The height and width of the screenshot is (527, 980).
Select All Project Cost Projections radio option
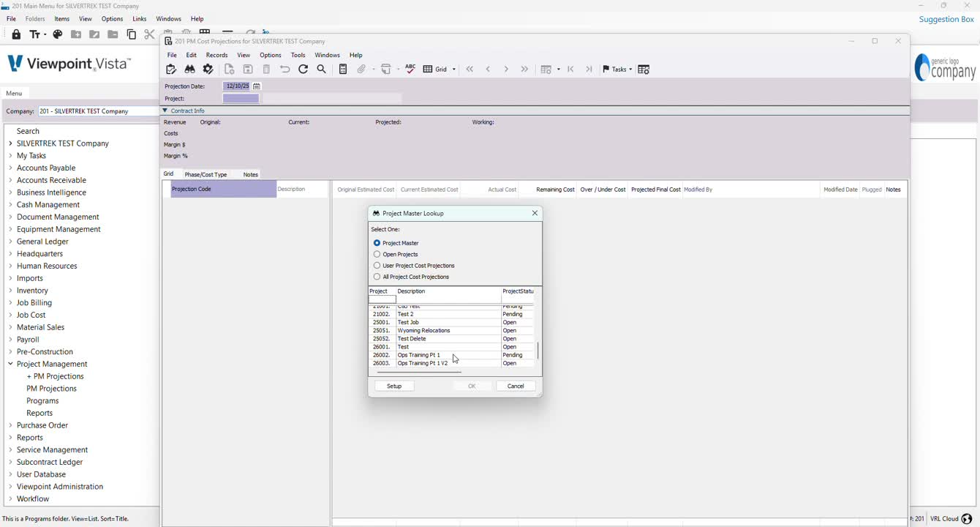point(377,277)
